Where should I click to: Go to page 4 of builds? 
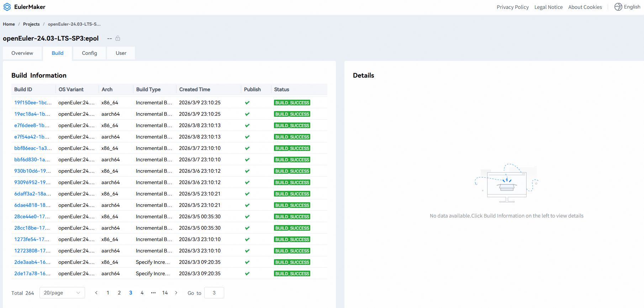coord(142,293)
